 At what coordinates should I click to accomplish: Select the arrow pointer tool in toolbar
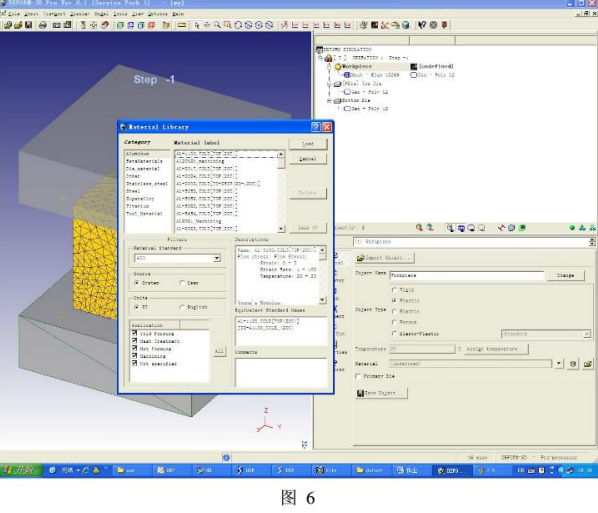[197, 25]
